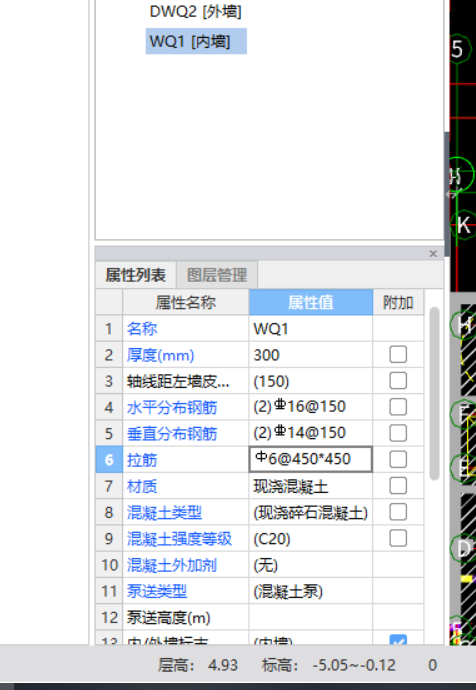Click the 名称 property label

[142, 329]
